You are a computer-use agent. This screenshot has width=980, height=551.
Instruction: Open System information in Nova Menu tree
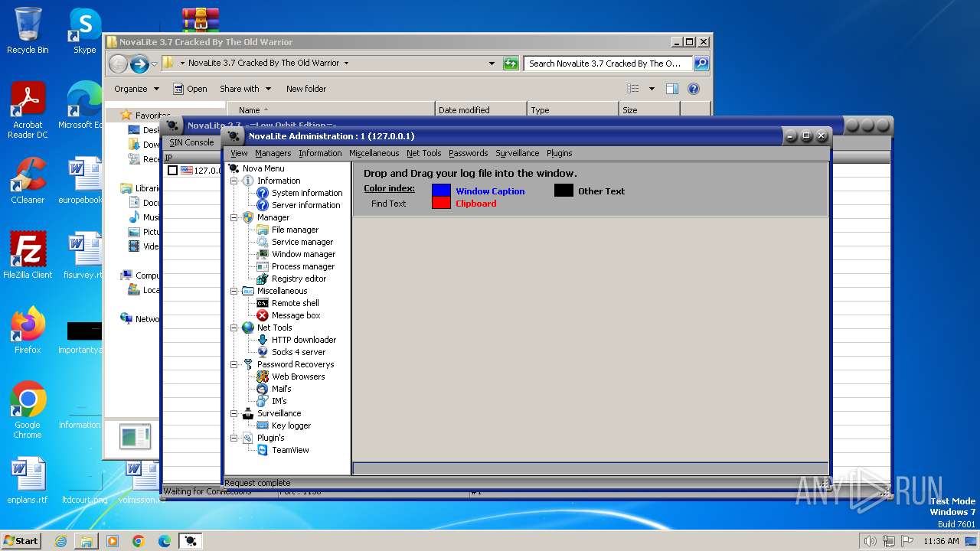[307, 193]
